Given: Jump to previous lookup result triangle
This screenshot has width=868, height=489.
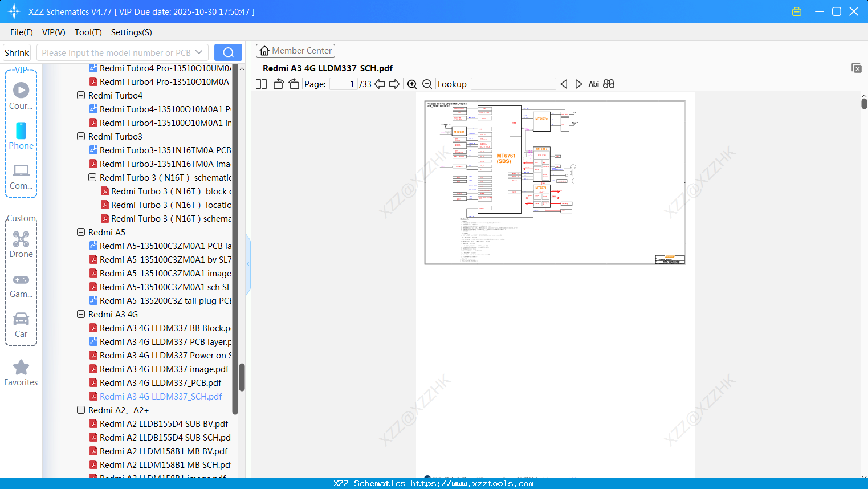Looking at the screenshot, I should [564, 84].
